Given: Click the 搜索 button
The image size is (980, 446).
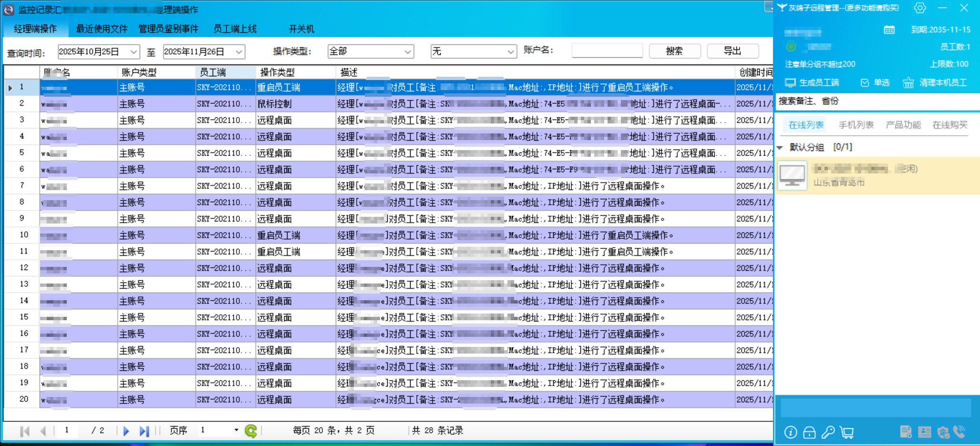Looking at the screenshot, I should pyautogui.click(x=674, y=51).
